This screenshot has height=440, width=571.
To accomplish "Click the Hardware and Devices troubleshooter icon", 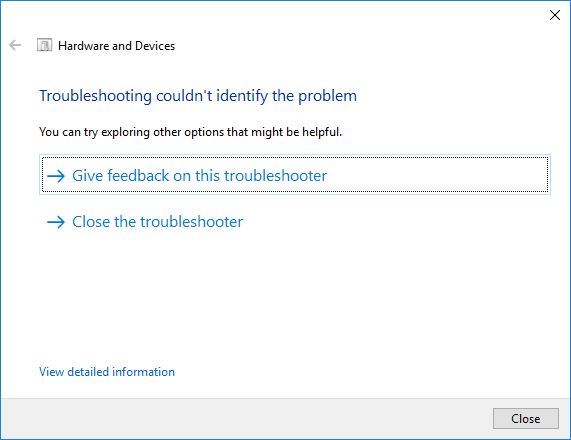I will 44,46.
